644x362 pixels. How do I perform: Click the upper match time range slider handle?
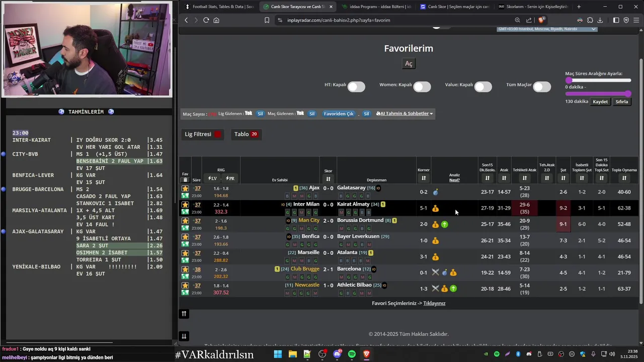[x=569, y=80]
